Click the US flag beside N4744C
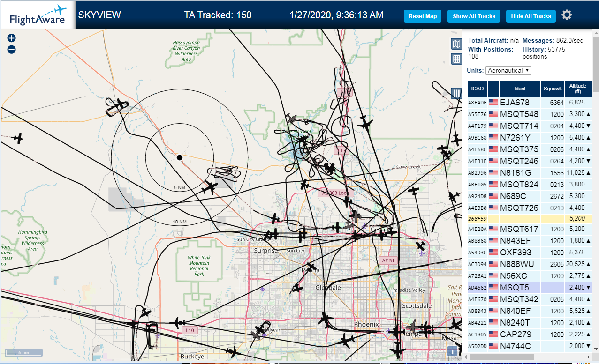Viewport: 599px width, 364px height. pos(493,346)
